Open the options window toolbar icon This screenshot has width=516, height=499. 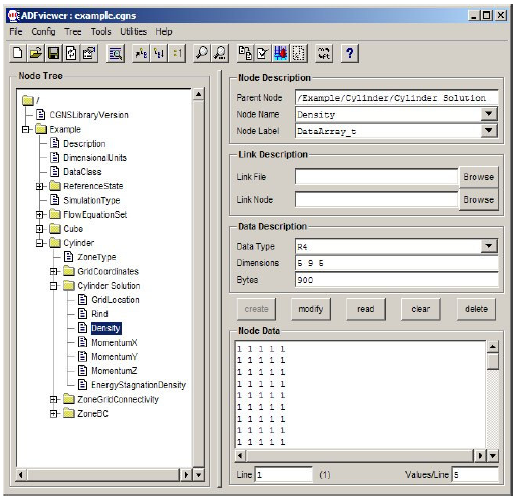pos(89,53)
